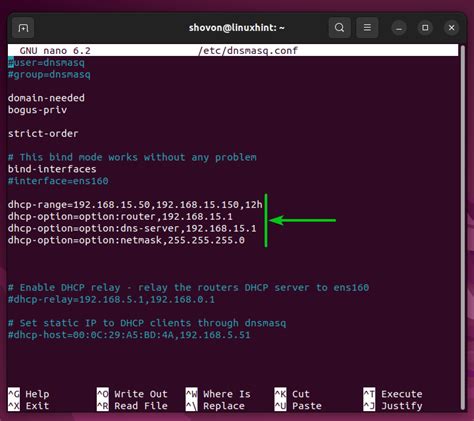Click the ^K Cut shortcut
Viewport: 474px width, 421px height.
(292, 394)
